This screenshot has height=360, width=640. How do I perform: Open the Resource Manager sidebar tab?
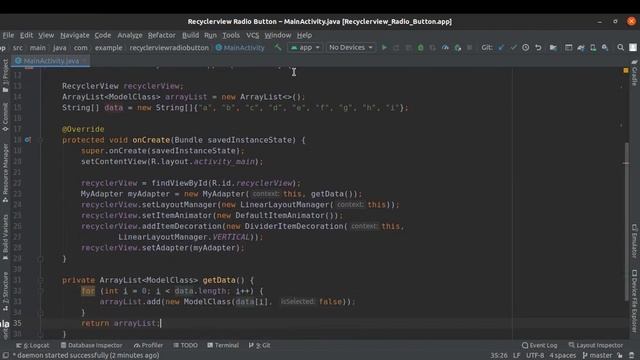pyautogui.click(x=5, y=173)
